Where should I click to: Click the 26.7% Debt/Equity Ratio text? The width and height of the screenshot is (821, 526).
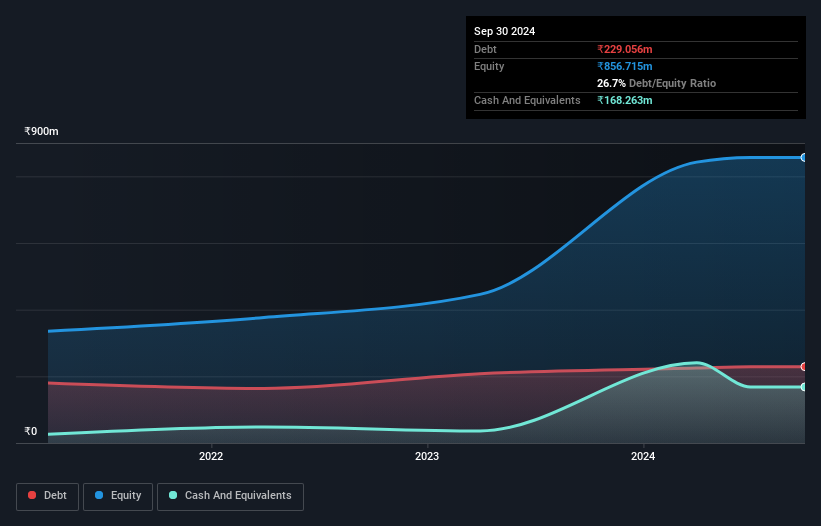[656, 83]
